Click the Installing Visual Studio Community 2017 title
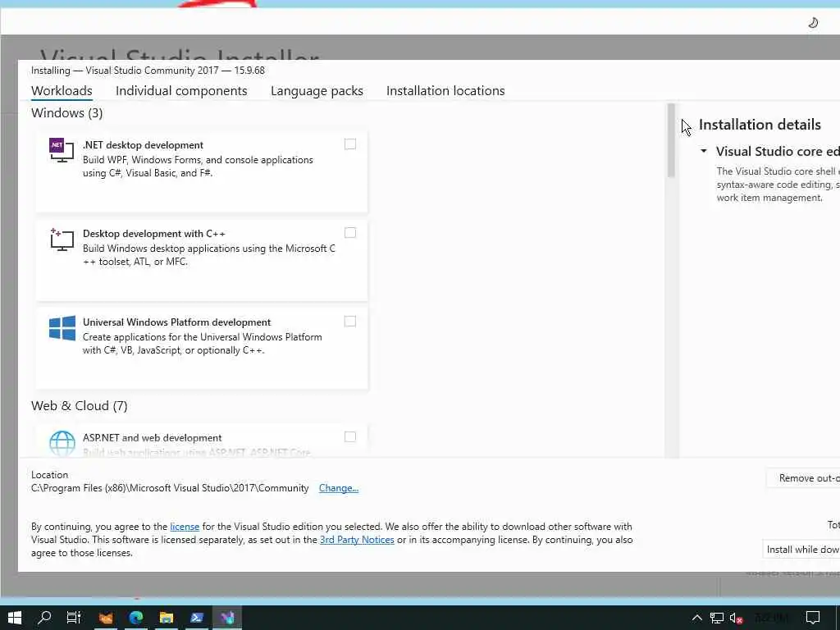The width and height of the screenshot is (840, 630). pos(148,71)
